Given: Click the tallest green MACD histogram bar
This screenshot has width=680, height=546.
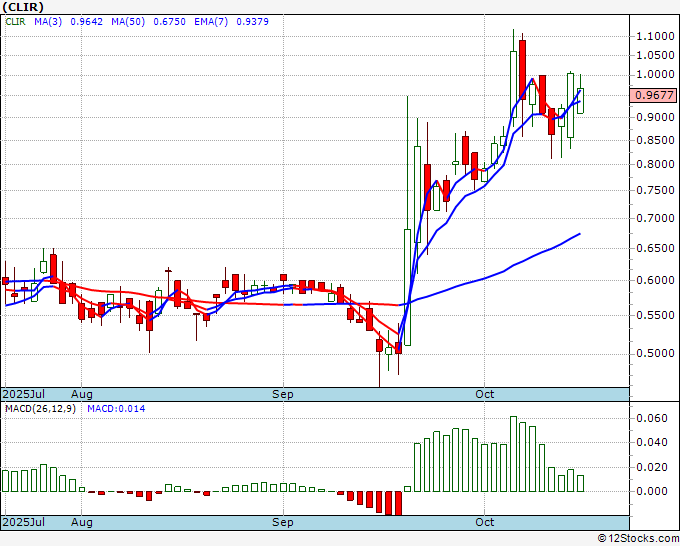Looking at the screenshot, I should 513,454.
